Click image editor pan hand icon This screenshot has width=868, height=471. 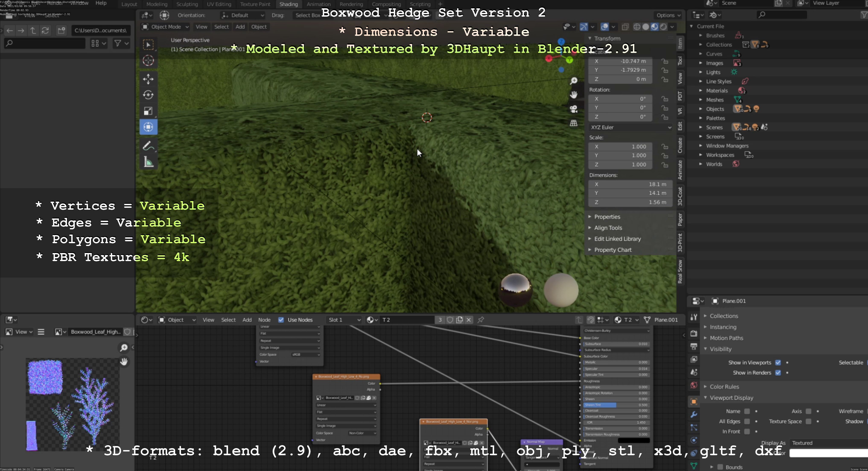click(124, 362)
